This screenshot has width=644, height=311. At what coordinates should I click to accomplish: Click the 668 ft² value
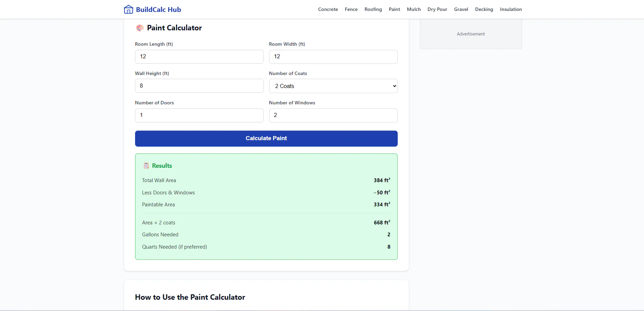click(x=382, y=222)
